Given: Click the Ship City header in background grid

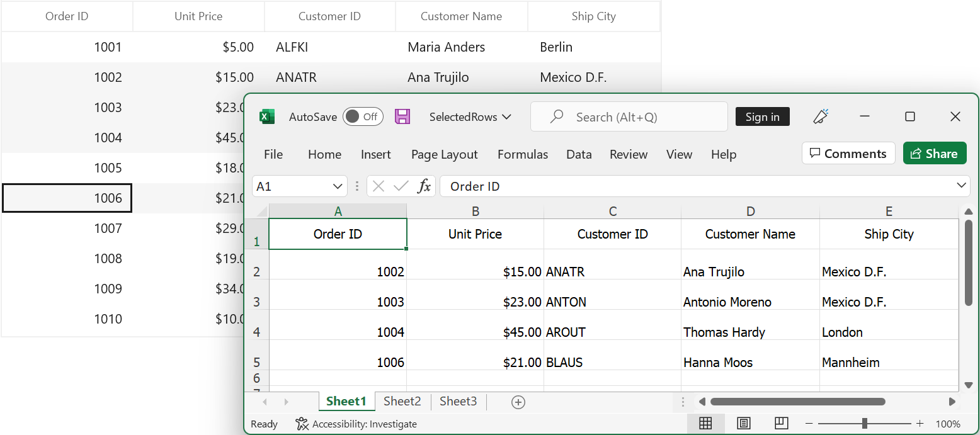Looking at the screenshot, I should [x=594, y=16].
